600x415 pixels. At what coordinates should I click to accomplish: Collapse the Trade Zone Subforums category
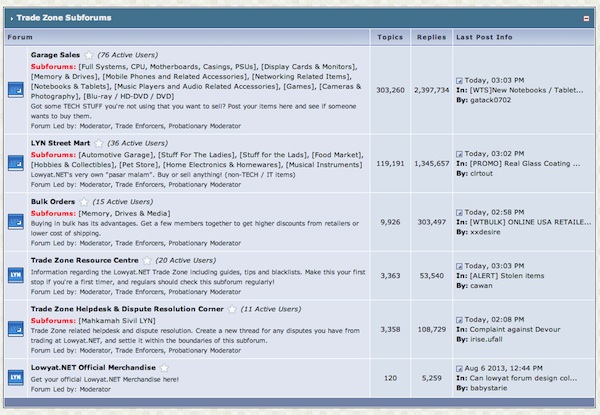[586, 18]
